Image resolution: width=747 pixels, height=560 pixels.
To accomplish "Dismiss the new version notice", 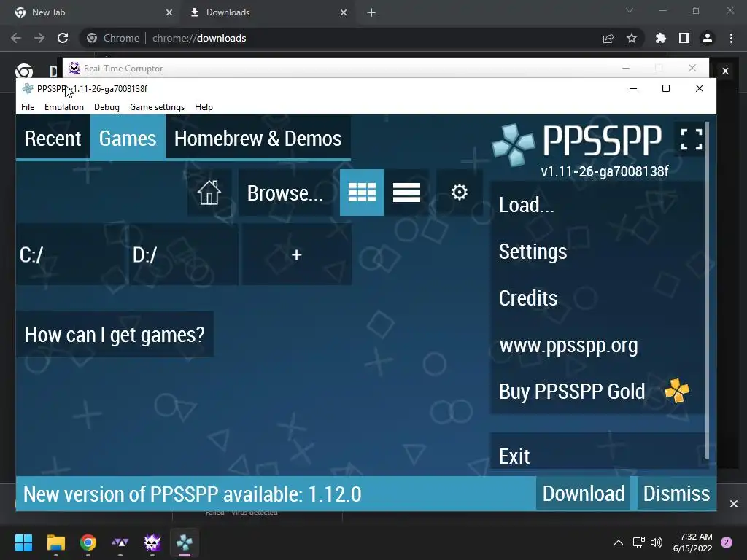I will point(676,494).
